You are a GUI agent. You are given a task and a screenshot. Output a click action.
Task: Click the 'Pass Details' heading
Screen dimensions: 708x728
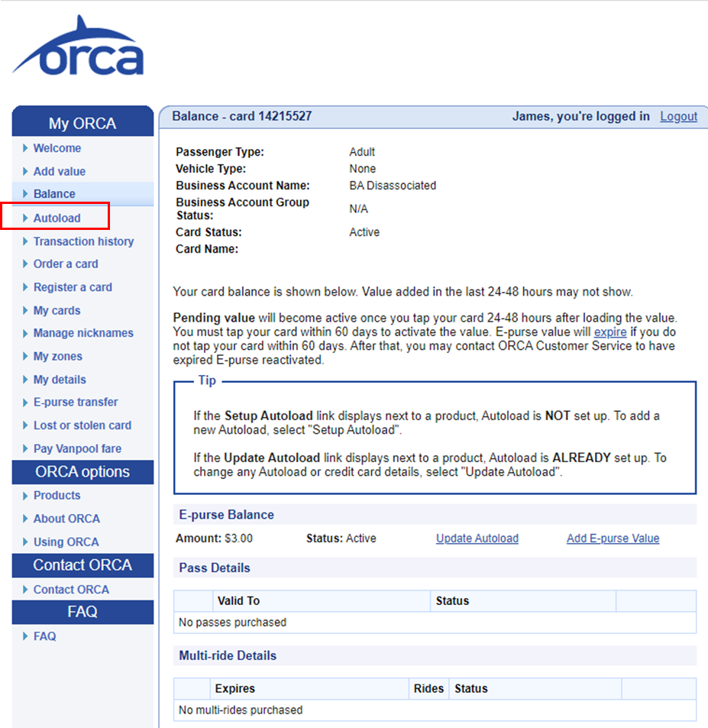tap(215, 568)
